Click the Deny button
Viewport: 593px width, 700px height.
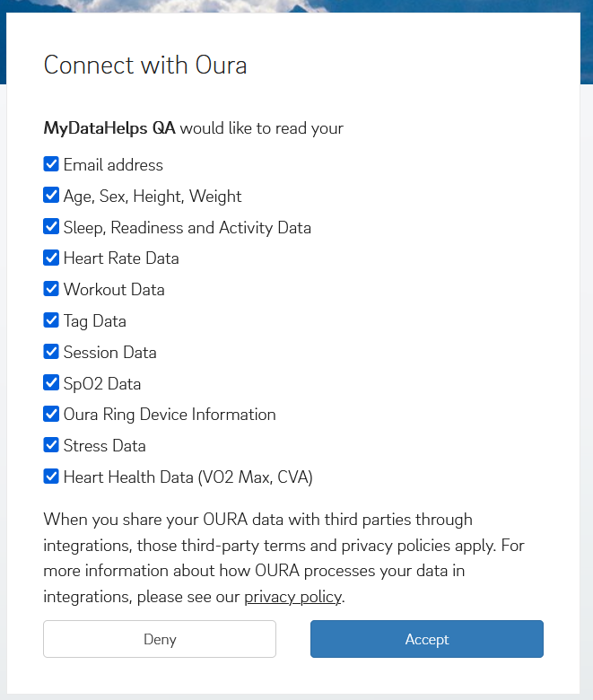(x=160, y=639)
